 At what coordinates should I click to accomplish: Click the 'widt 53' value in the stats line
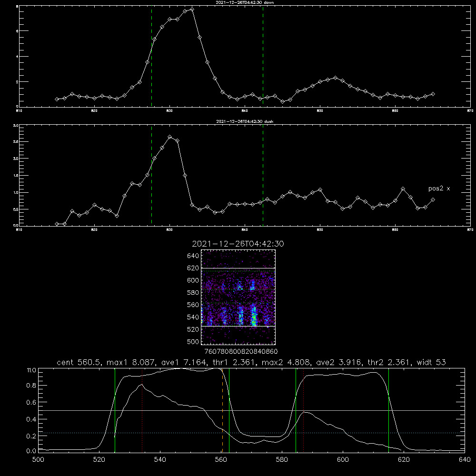tap(431, 362)
